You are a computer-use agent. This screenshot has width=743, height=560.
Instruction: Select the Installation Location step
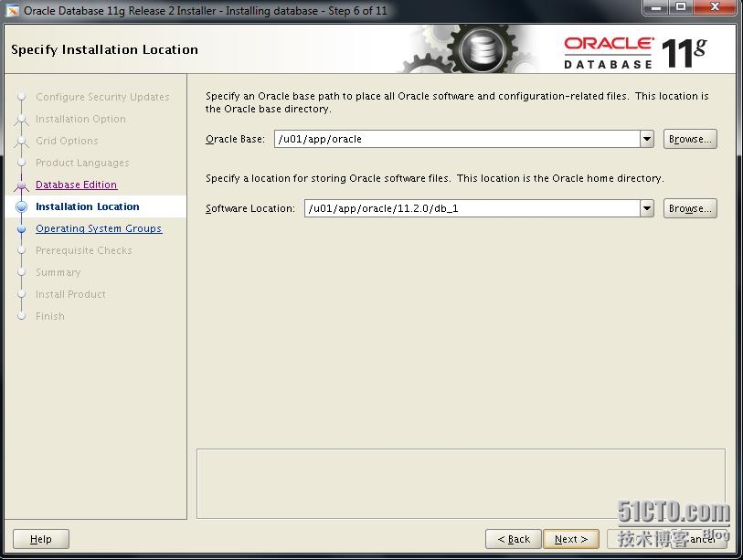pos(88,206)
